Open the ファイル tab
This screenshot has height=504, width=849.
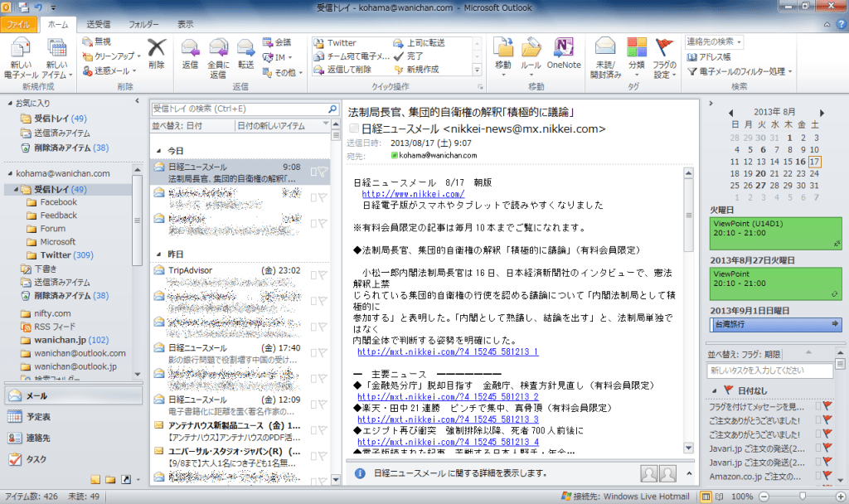coord(18,24)
